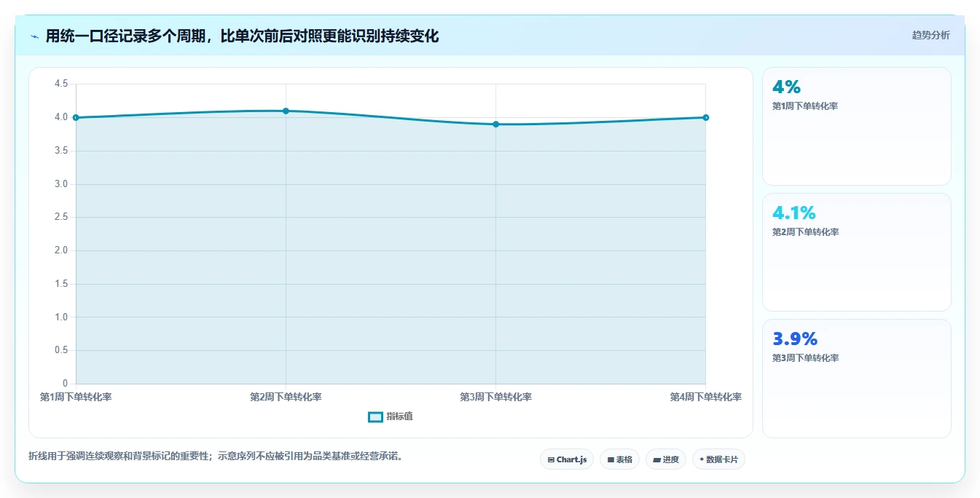Click the 进度 tag
This screenshot has width=980, height=498.
click(x=666, y=459)
